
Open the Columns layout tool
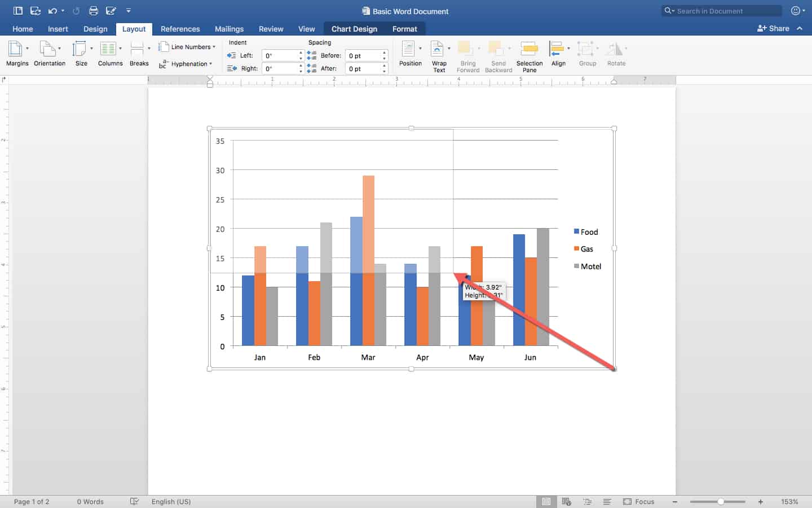[109, 54]
